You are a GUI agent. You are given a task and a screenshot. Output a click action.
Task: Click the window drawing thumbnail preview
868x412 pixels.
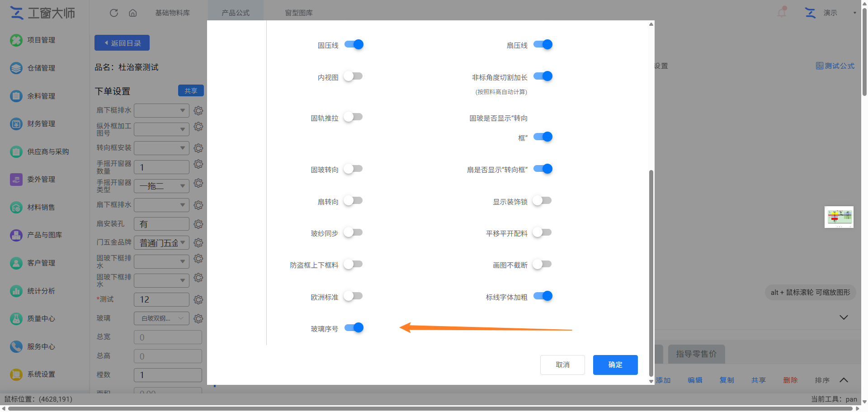839,217
